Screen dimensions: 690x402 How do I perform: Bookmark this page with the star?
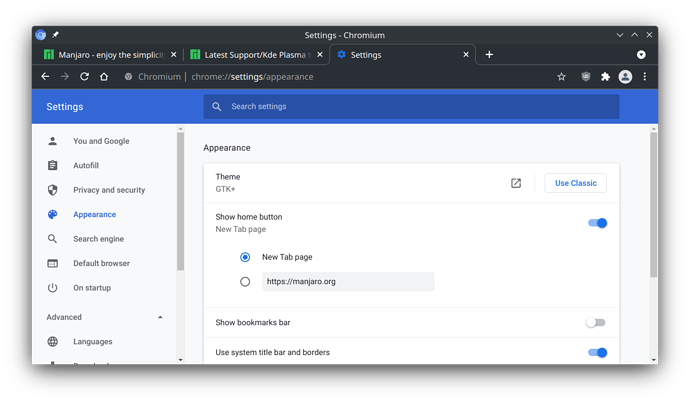click(x=562, y=77)
